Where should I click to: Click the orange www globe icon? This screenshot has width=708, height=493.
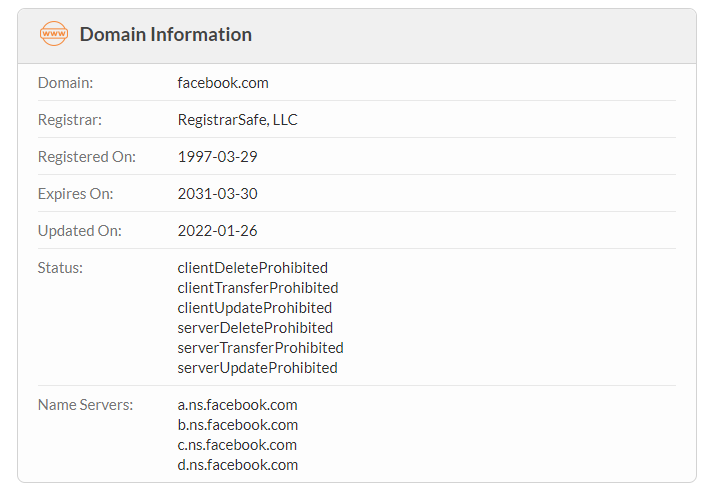[x=54, y=34]
